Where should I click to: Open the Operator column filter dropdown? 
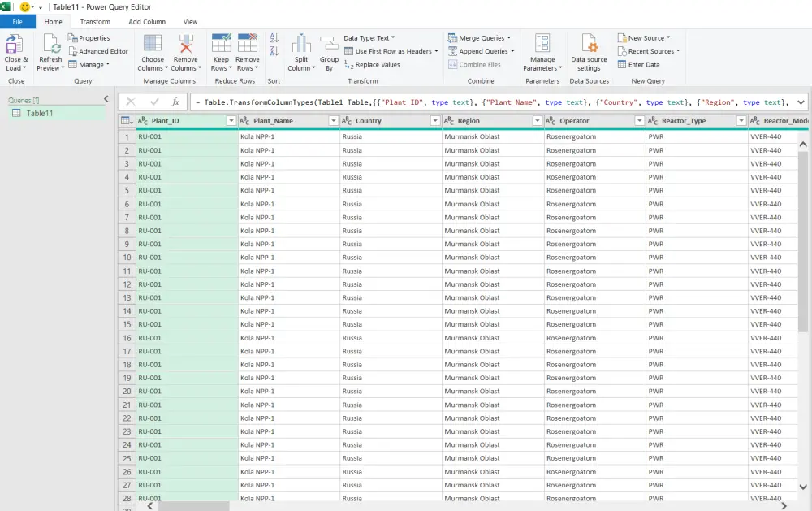pyautogui.click(x=639, y=121)
